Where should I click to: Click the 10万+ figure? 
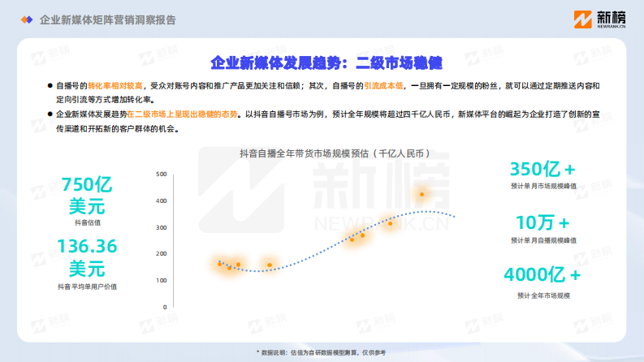(x=542, y=223)
